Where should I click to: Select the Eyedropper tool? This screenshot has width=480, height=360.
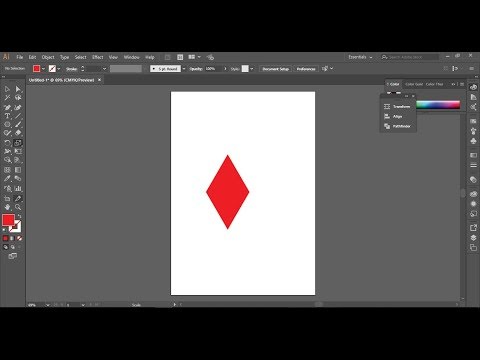7,179
